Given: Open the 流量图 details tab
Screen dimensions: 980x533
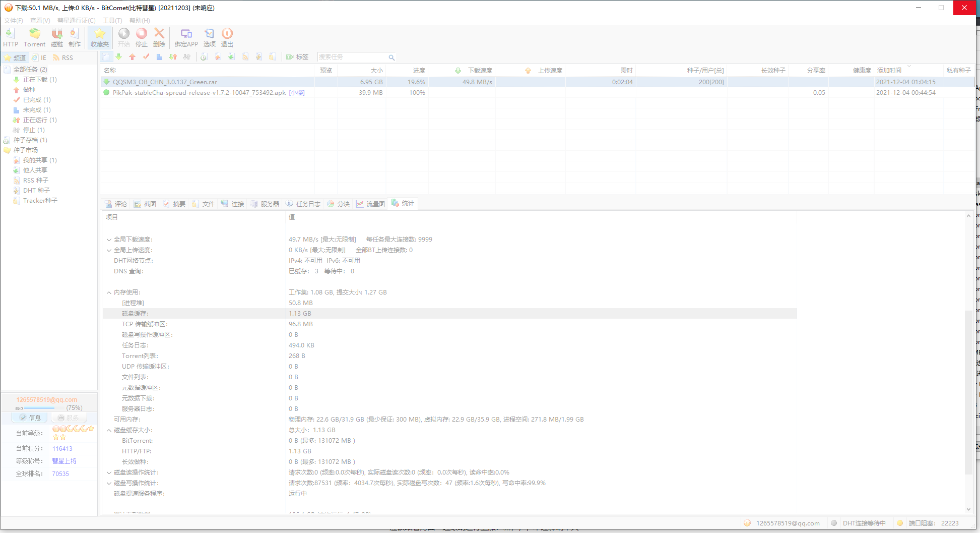Looking at the screenshot, I should (371, 204).
